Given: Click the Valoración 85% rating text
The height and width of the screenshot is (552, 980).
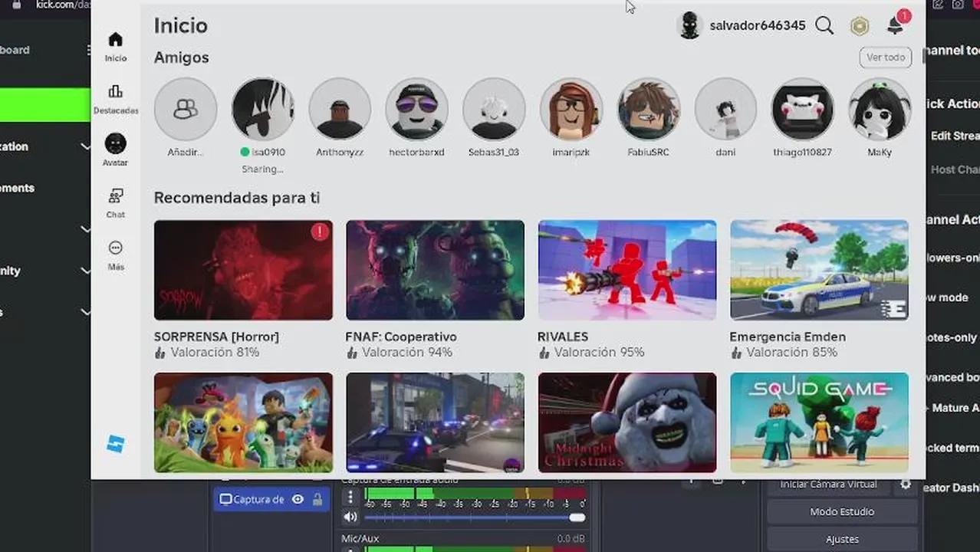Looking at the screenshot, I should tap(791, 353).
